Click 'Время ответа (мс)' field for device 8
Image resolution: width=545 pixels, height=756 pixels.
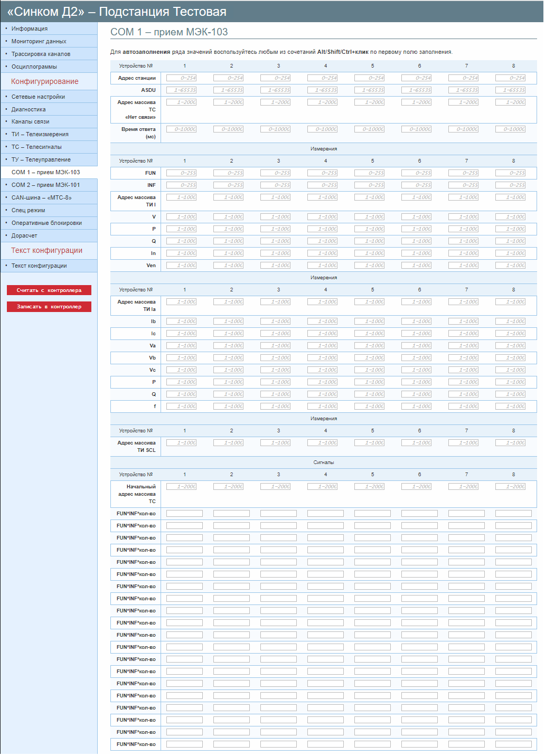click(513, 129)
